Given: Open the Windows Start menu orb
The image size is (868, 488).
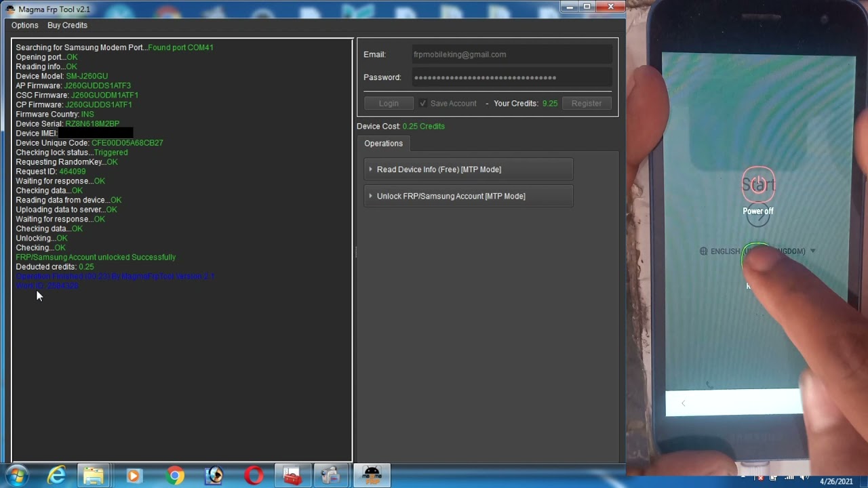Looking at the screenshot, I should [x=16, y=476].
